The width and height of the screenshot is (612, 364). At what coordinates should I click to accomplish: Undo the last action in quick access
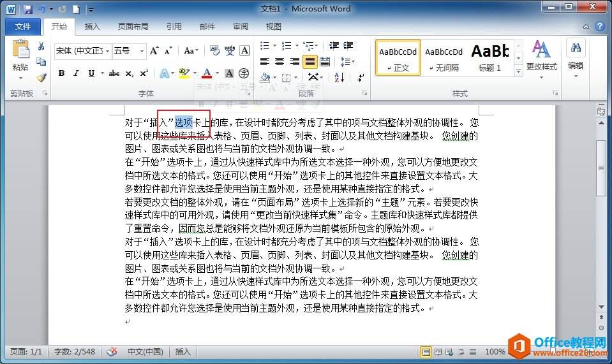tap(41, 10)
